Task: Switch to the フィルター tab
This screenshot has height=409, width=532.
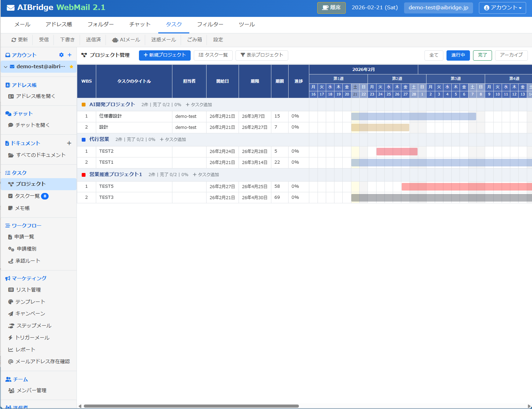Action: pos(210,24)
